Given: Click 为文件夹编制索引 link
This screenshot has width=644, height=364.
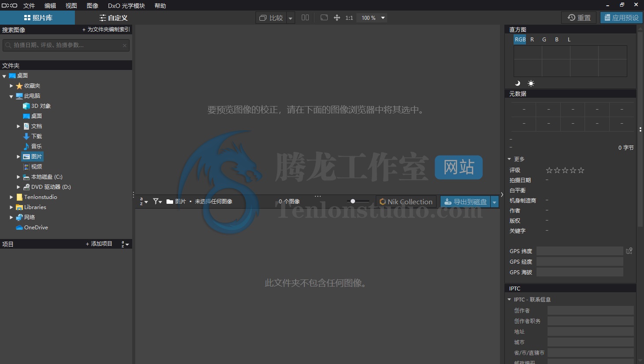Looking at the screenshot, I should pos(106,29).
